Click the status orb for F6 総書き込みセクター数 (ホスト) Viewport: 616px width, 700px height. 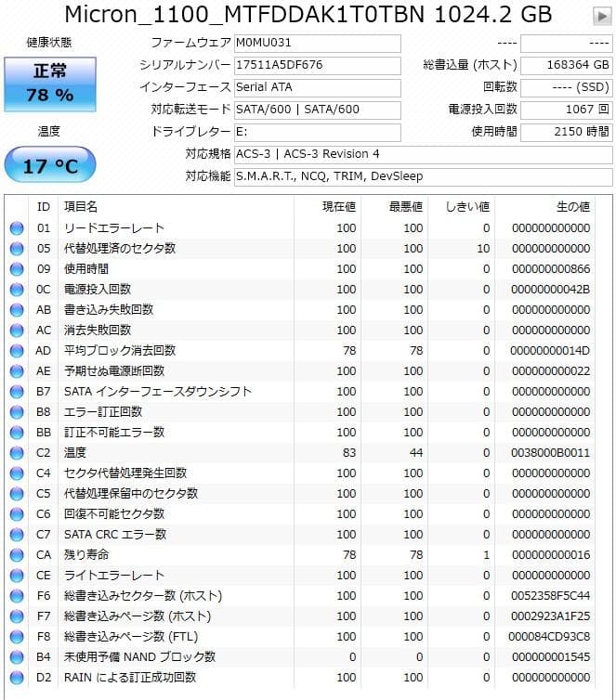[17, 596]
